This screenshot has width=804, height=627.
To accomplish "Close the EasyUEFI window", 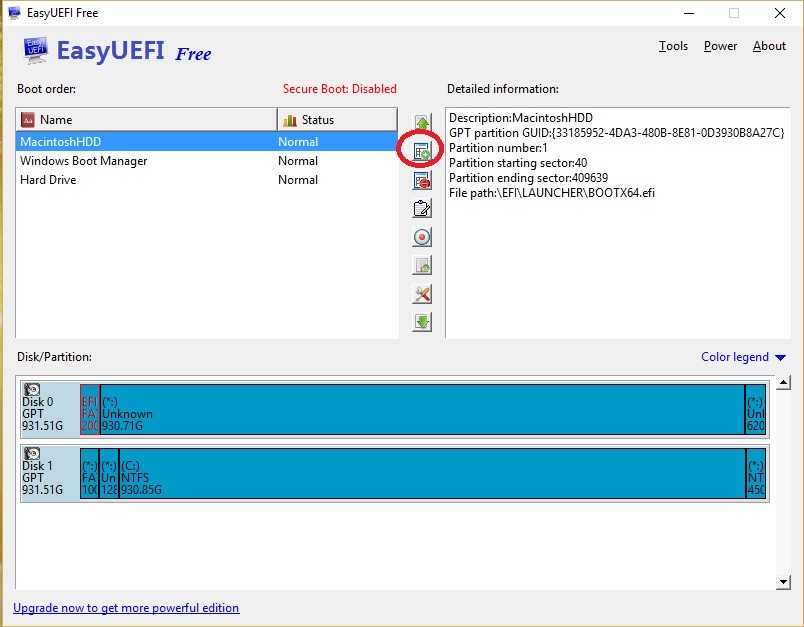I will 779,13.
